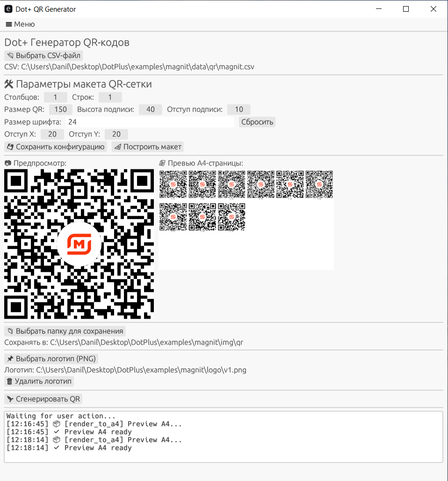The height and width of the screenshot is (481, 448).
Task: Click the A4 page preview thumbnail
Action: click(x=246, y=219)
